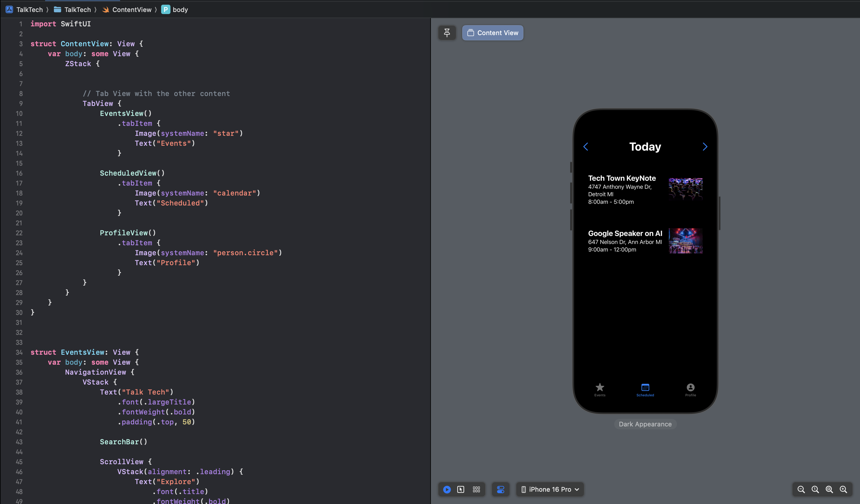The width and height of the screenshot is (860, 504).
Task: Select the Content View preview button
Action: (x=492, y=33)
